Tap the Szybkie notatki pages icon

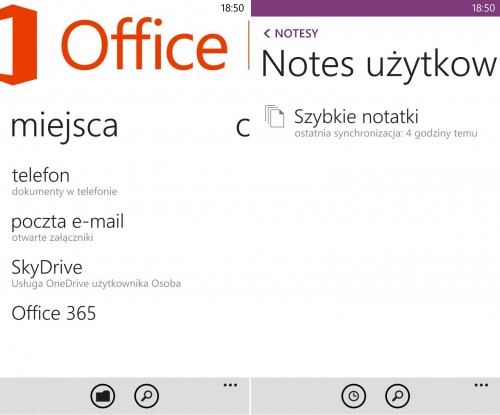[x=274, y=116]
